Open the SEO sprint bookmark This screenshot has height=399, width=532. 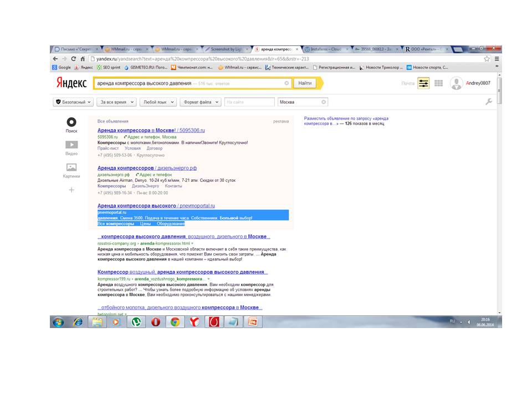point(109,68)
